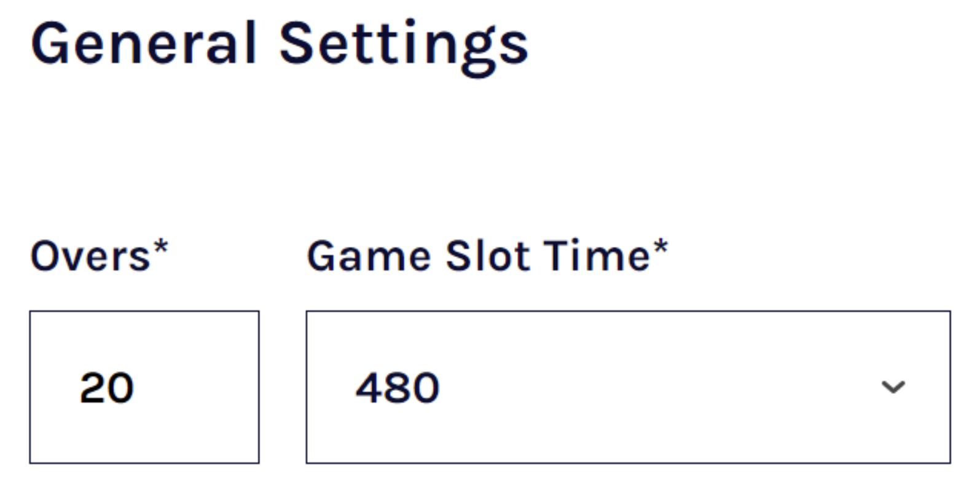Click the chevron arrow in Game Slot Time

click(x=892, y=387)
